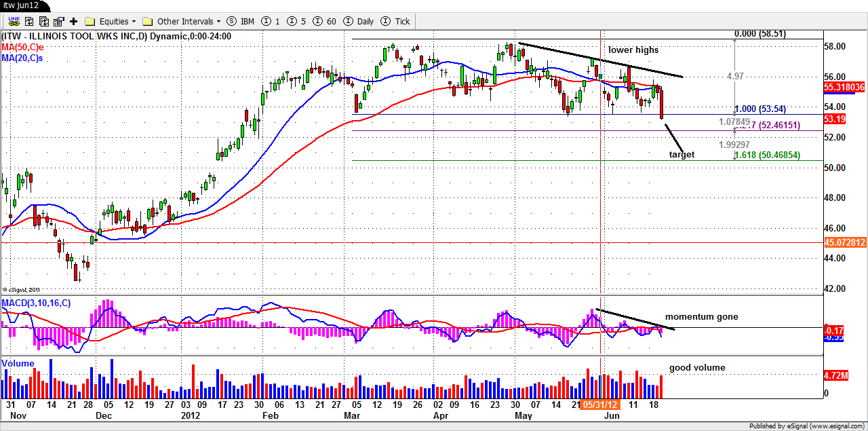Select the 5 minute interval button
This screenshot has width=868, height=431.
297,21
